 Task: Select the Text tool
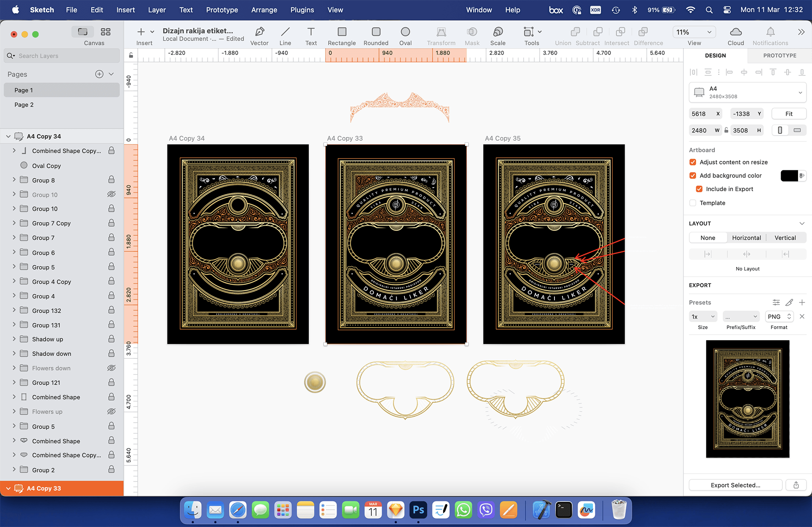coord(311,32)
